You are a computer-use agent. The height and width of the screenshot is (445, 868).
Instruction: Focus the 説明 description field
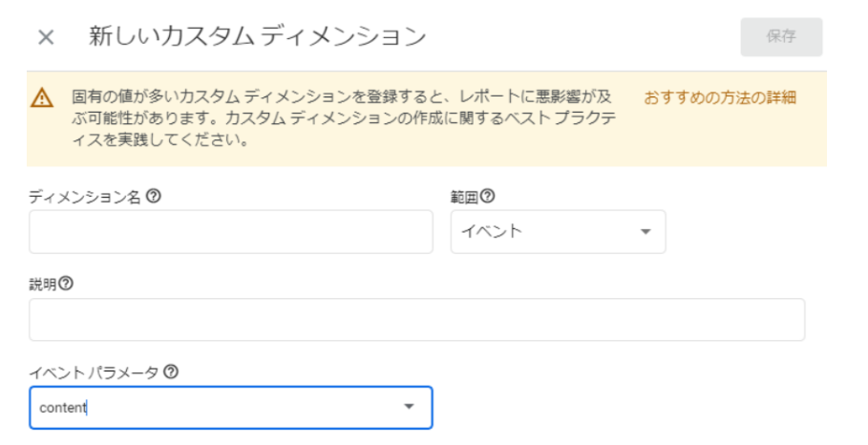416,320
